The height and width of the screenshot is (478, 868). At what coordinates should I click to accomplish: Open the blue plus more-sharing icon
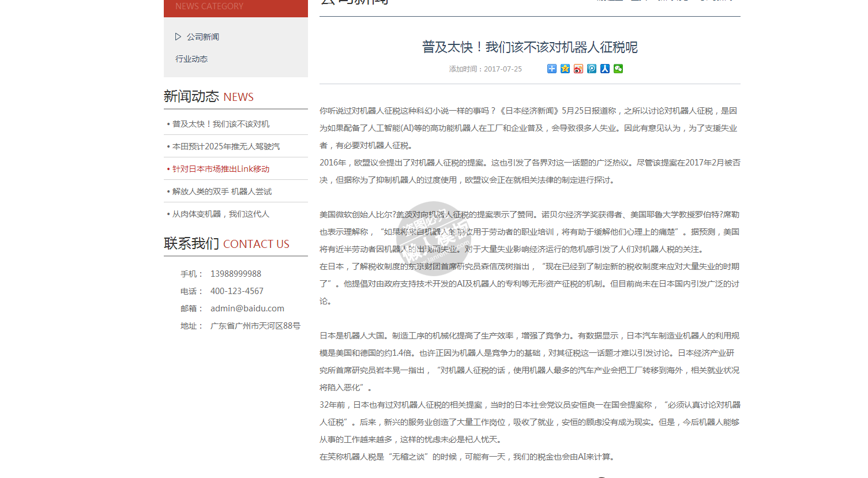[x=552, y=69]
